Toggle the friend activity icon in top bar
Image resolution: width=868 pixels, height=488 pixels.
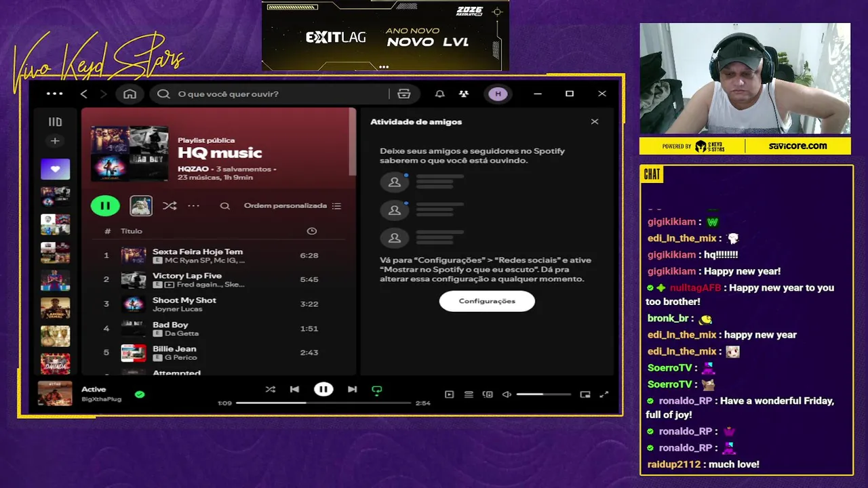(464, 94)
